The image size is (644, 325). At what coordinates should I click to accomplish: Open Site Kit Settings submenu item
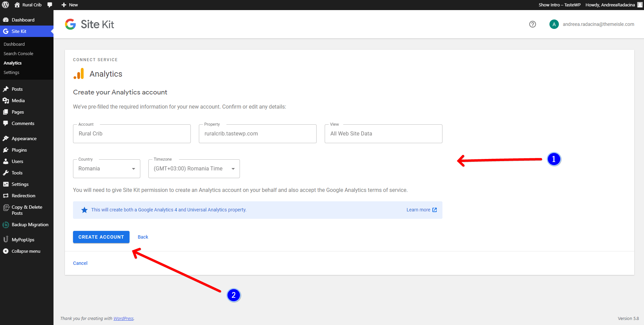(x=11, y=72)
